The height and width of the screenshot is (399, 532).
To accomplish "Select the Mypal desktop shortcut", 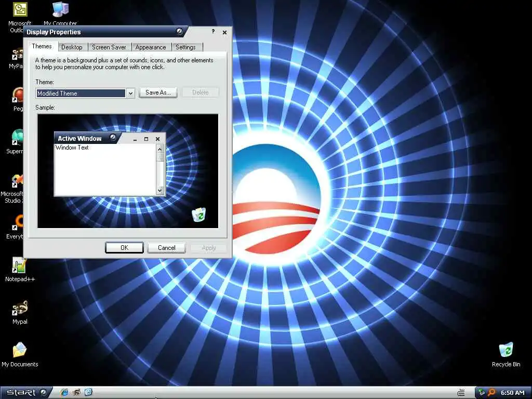I will point(20,312).
